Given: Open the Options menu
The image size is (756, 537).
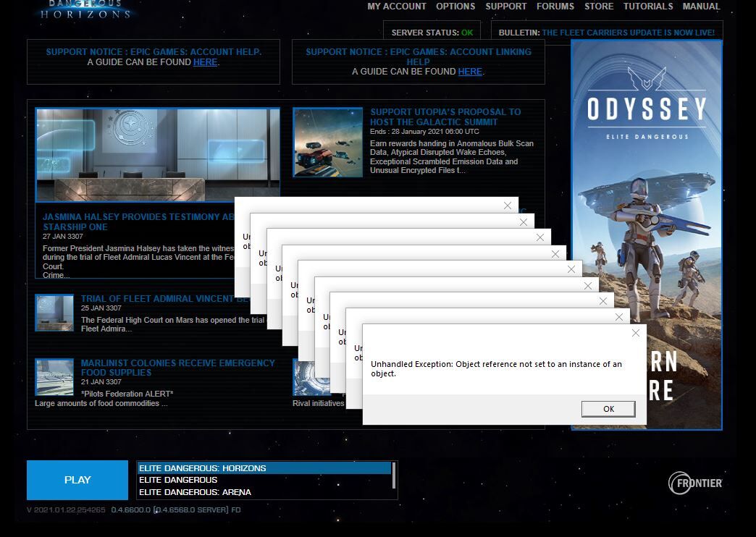Looking at the screenshot, I should 455,7.
